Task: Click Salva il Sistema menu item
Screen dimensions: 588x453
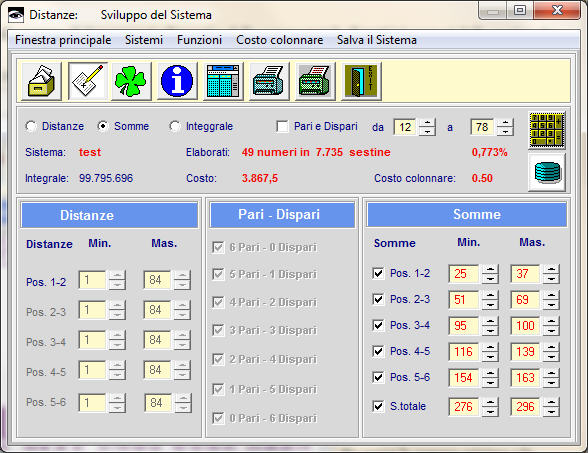Action: point(376,40)
